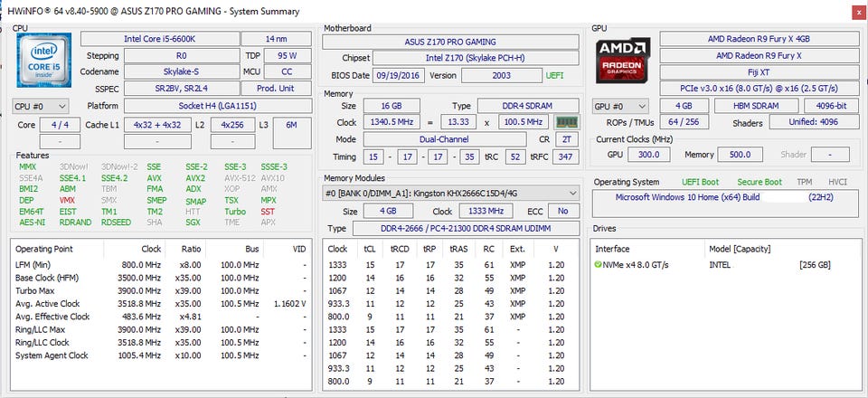Screen dimensions: 868x398
Task: Click the 1.1602 V VID value
Action: 290,304
